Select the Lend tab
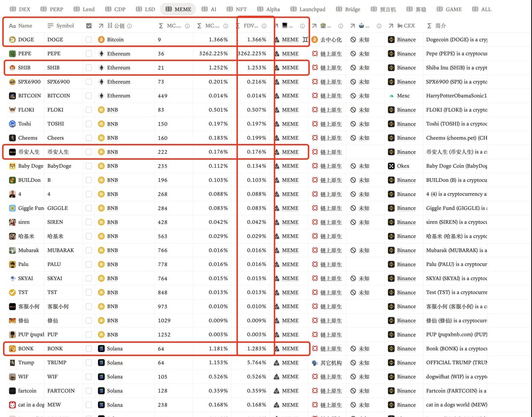 [x=84, y=9]
